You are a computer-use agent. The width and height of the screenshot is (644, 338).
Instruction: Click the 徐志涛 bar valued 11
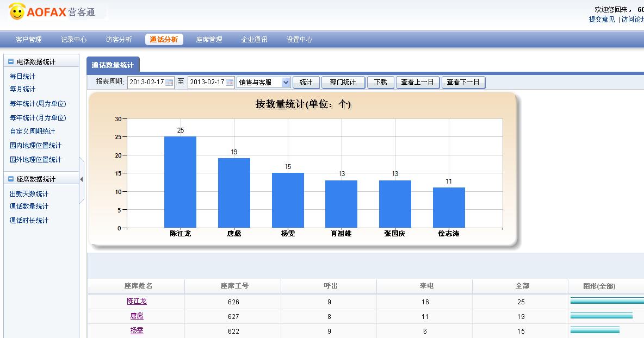point(449,208)
